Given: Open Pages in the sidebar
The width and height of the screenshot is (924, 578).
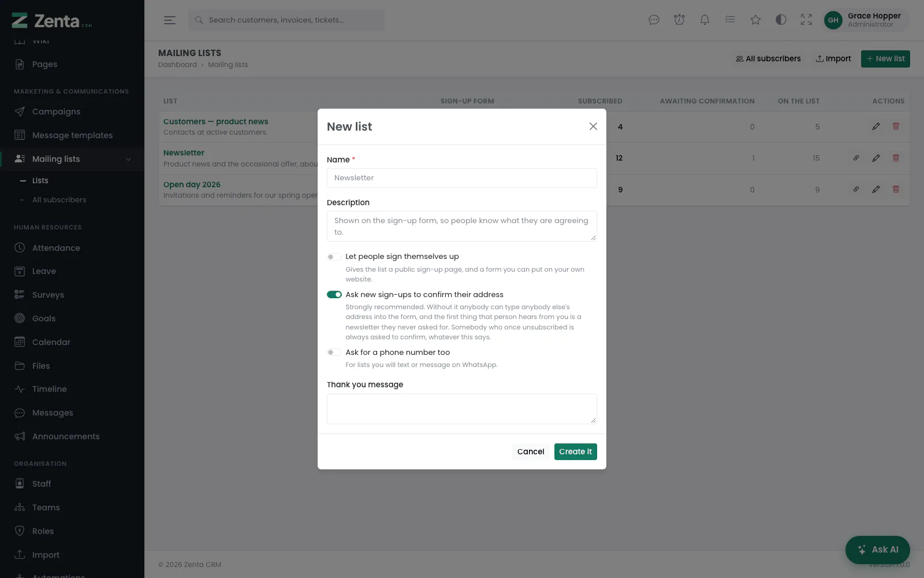Looking at the screenshot, I should (x=72, y=64).
